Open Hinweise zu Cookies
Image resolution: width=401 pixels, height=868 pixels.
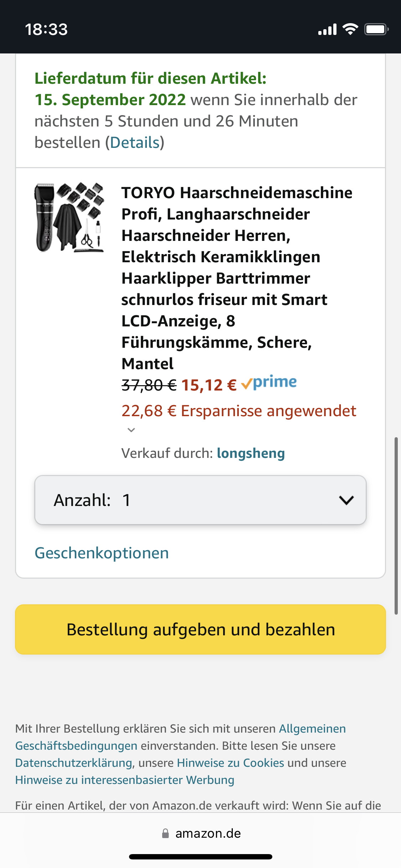(230, 763)
